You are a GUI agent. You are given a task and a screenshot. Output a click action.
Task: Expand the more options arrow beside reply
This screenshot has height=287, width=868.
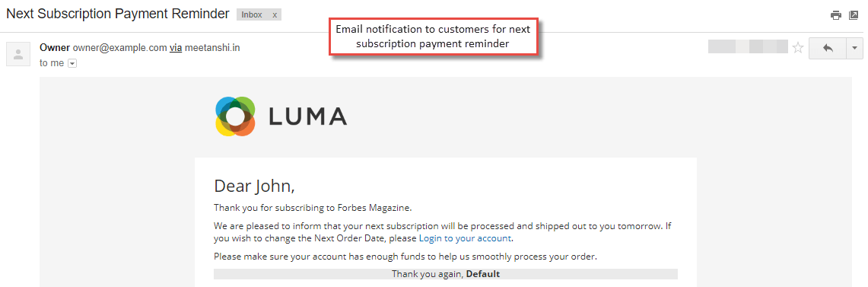[854, 48]
